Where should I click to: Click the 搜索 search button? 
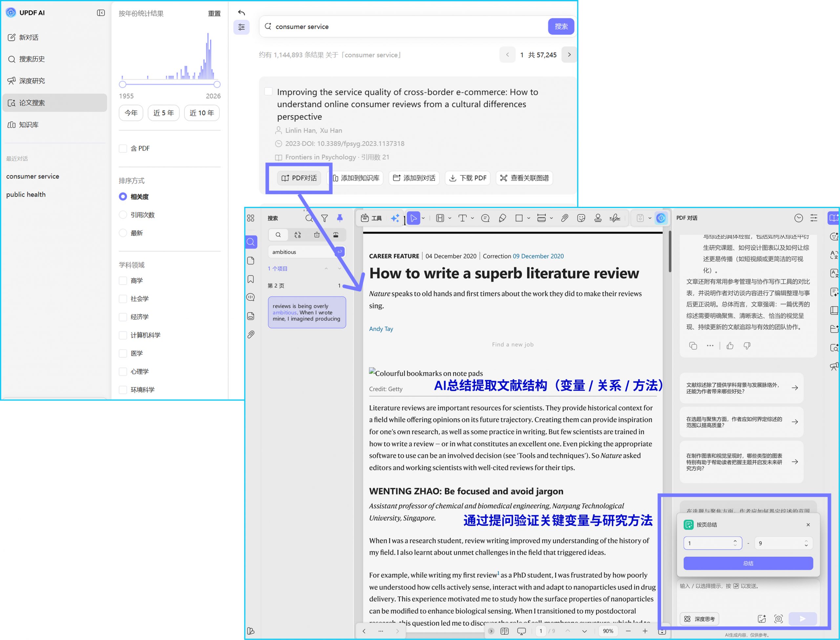pyautogui.click(x=561, y=27)
